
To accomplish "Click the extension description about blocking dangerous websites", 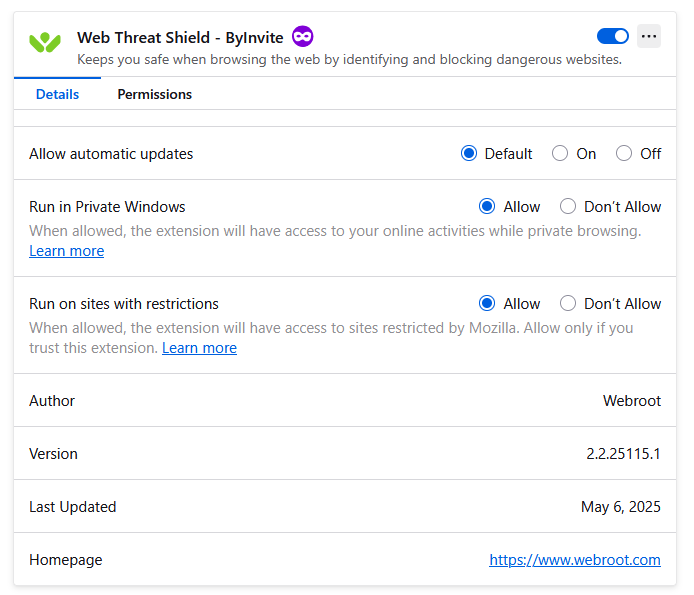I will (x=350, y=59).
